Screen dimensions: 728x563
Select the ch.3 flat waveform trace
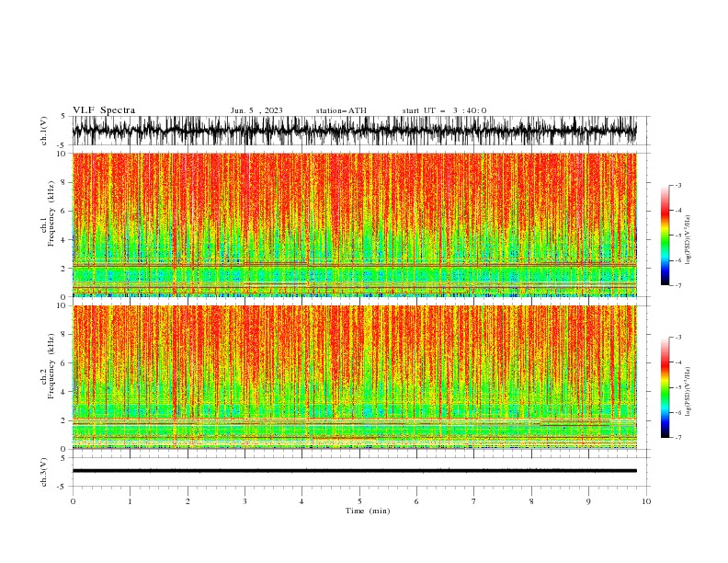(354, 471)
